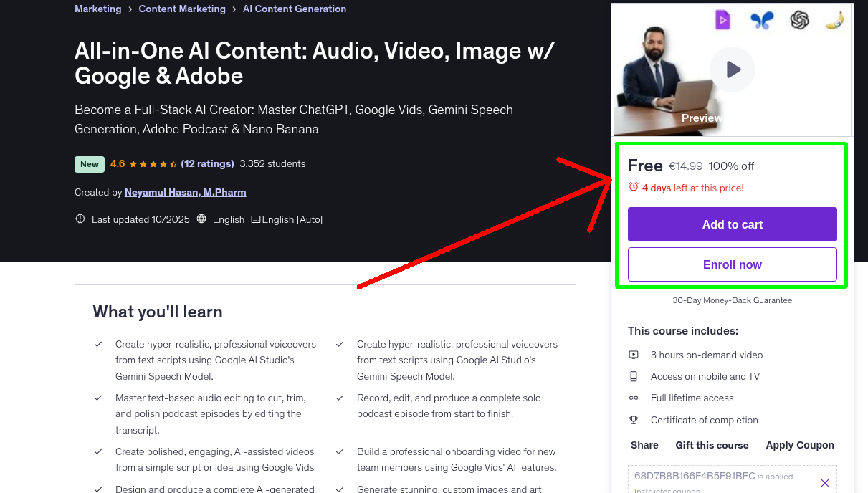
Task: Click the globe icon next to English
Action: pos(203,219)
